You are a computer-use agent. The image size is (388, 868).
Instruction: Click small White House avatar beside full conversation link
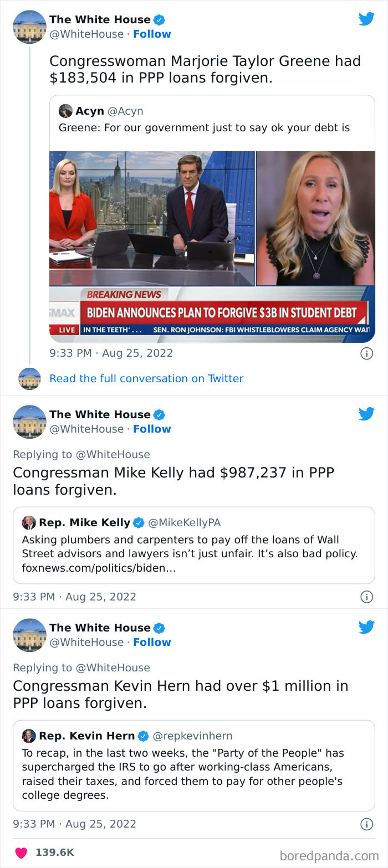29,379
